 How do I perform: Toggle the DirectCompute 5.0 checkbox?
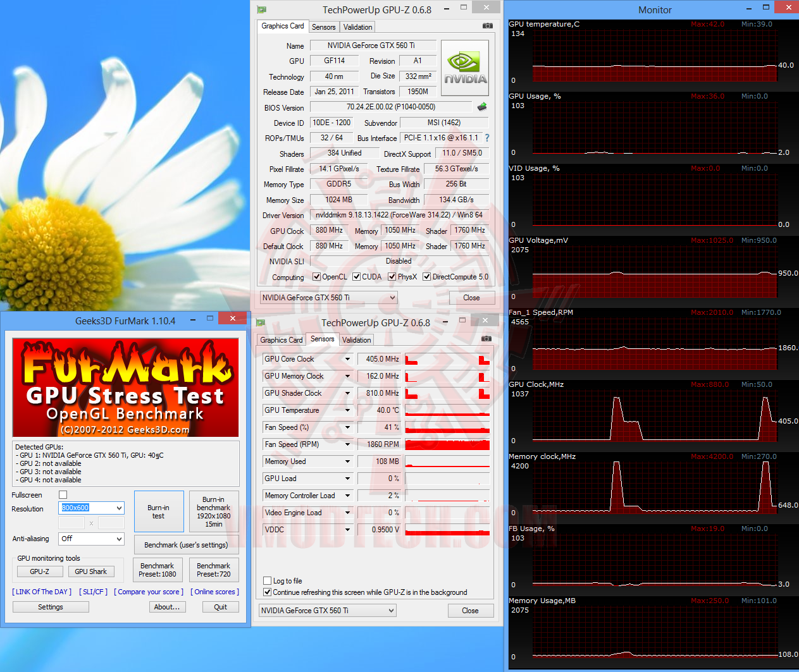[x=427, y=277]
